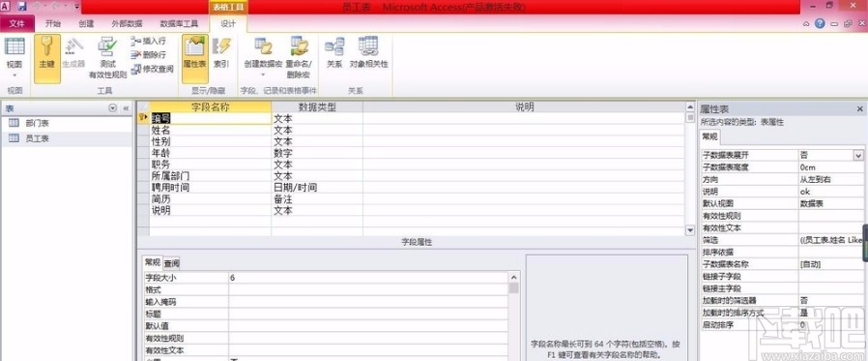Click the 默认视图 value 数据表
Viewport: 868px width, 361px height.
(x=831, y=203)
